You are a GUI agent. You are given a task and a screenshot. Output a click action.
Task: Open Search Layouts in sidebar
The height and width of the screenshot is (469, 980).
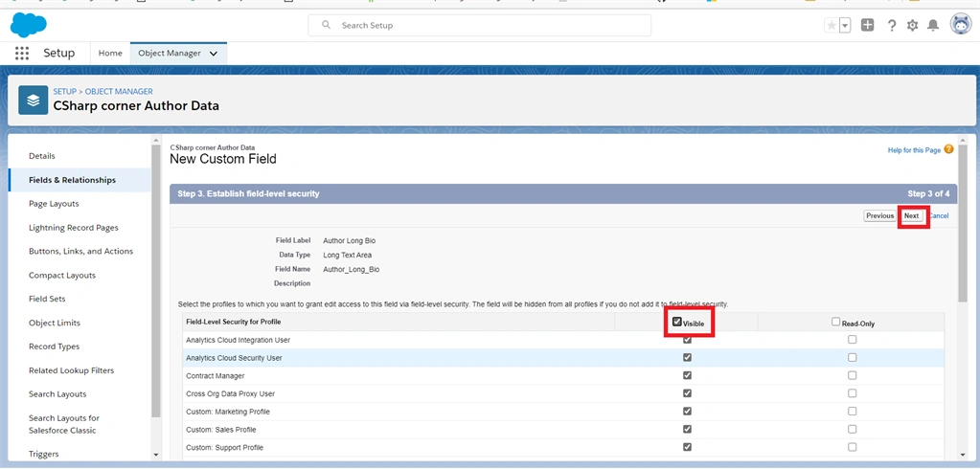[x=57, y=394]
